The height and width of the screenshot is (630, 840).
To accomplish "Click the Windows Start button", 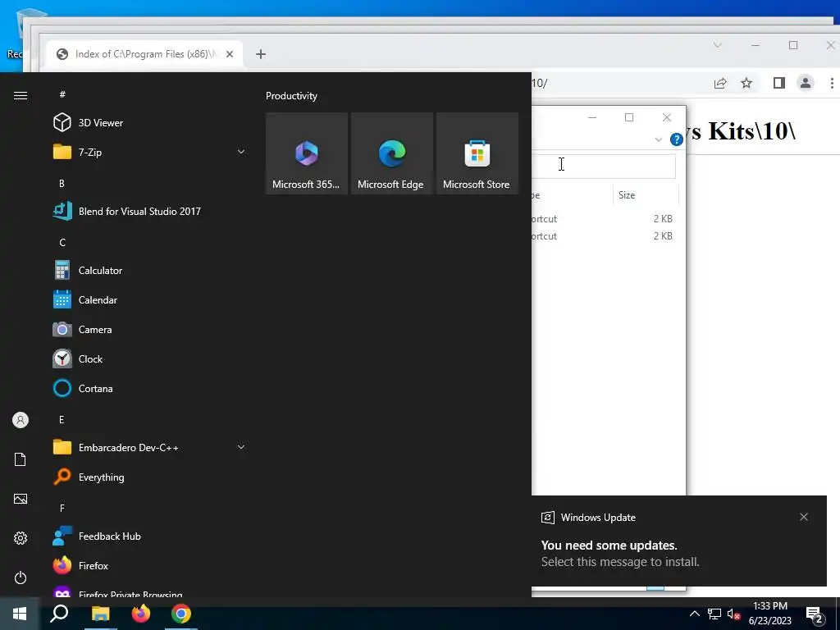I will [20, 614].
